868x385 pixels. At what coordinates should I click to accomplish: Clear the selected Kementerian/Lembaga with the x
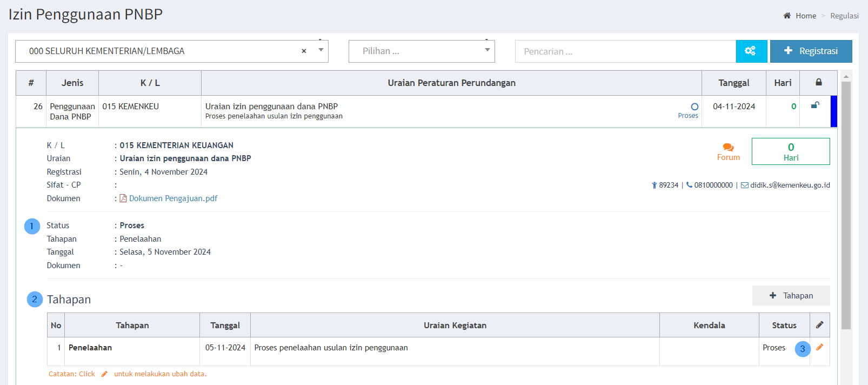[304, 51]
